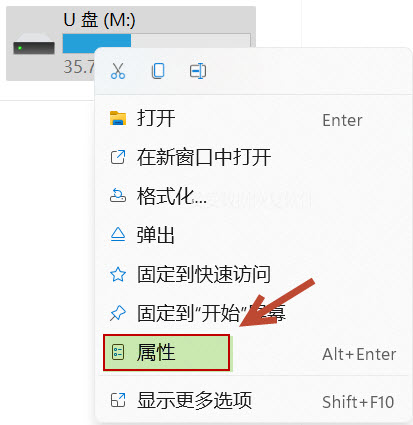
Task: Click the star icon beside 固定到快速访问
Action: tap(118, 274)
